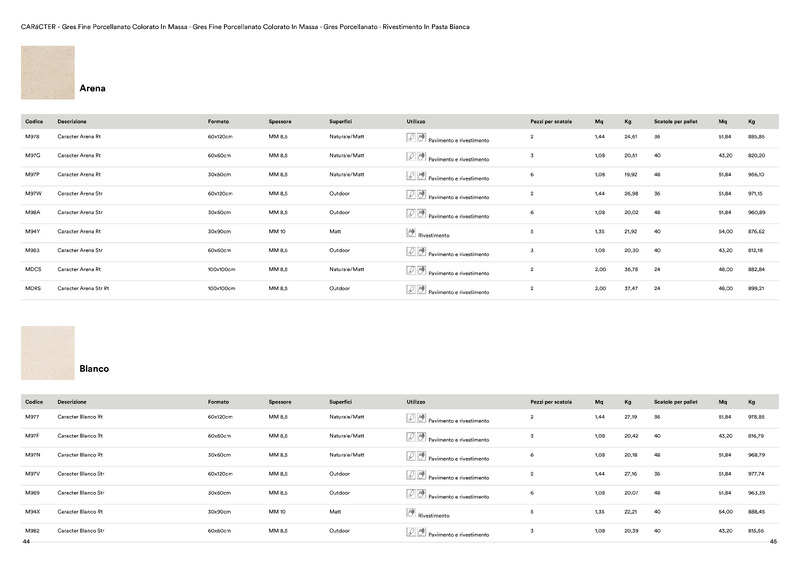The height and width of the screenshot is (566, 800).
Task: Click the Rivestimento icon in row M94Y
Action: (x=411, y=233)
